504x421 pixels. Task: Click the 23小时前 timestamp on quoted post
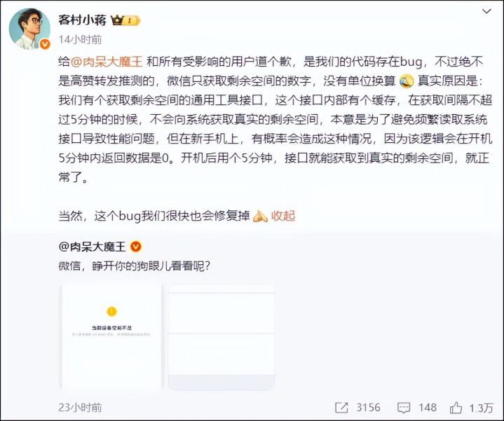coord(80,408)
